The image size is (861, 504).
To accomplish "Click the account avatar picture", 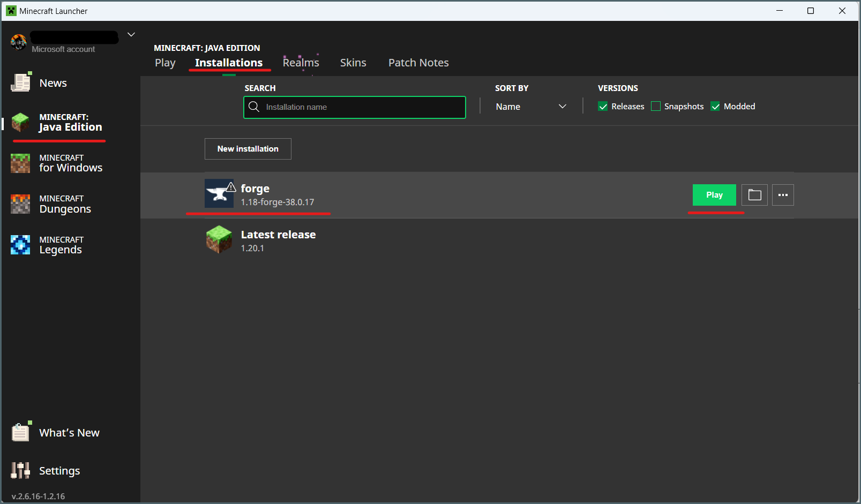I will pyautogui.click(x=18, y=42).
